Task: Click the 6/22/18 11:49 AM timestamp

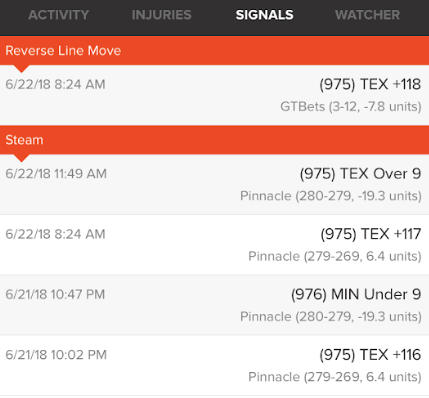Action: [x=56, y=174]
